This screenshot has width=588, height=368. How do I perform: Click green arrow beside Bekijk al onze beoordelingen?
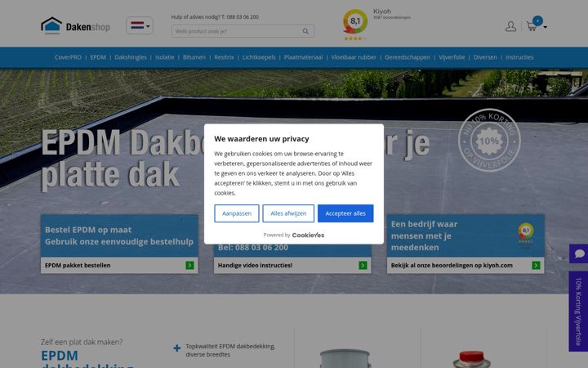(537, 266)
